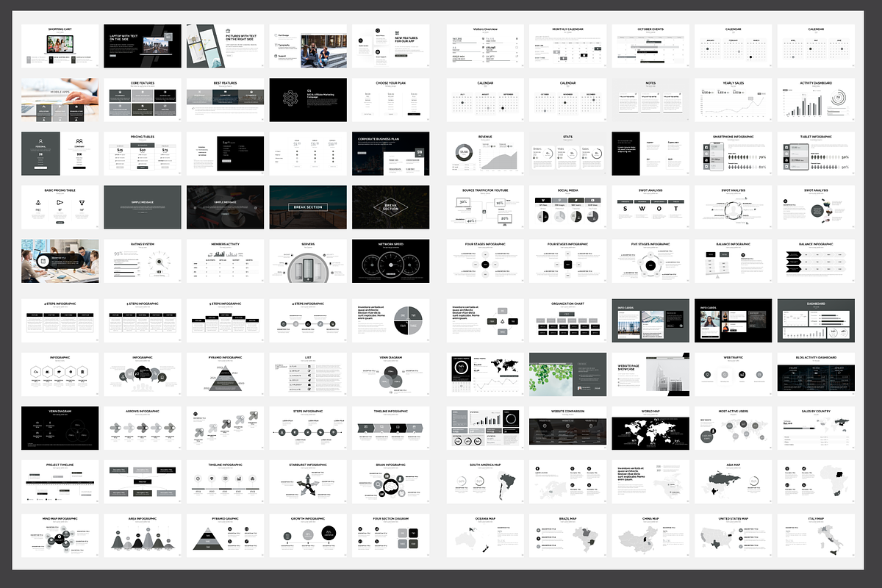The height and width of the screenshot is (588, 882).
Task: Open the Shopping Cart slide thumbnail
Action: click(60, 46)
